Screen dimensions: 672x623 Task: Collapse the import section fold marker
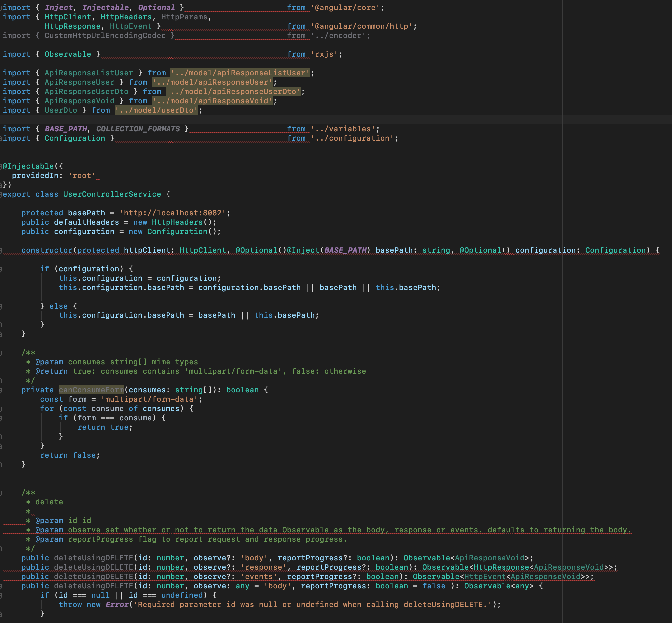[x=1, y=7]
